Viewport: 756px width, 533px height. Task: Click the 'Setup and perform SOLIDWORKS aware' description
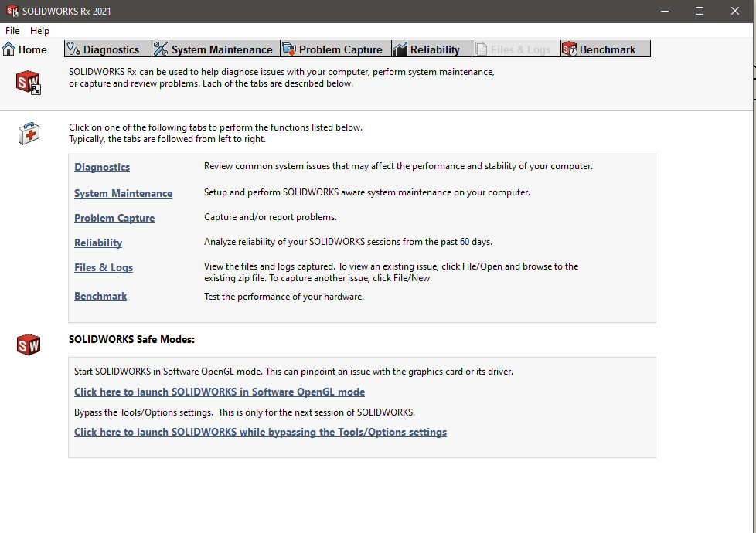367,193
